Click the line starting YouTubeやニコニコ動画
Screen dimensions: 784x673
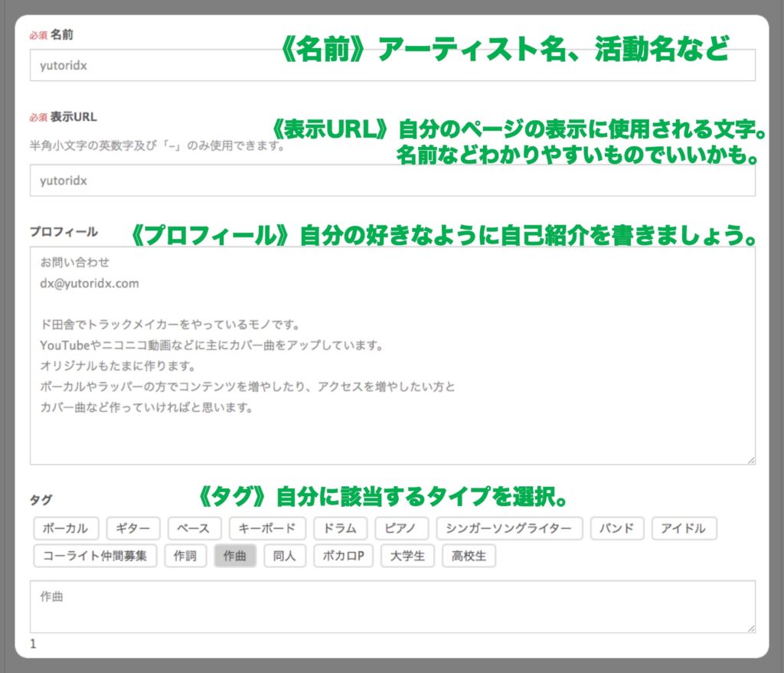(212, 345)
